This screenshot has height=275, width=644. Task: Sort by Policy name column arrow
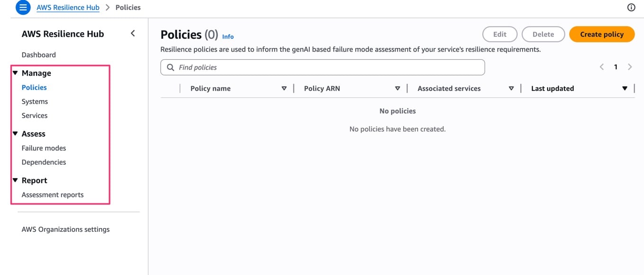[x=284, y=88]
